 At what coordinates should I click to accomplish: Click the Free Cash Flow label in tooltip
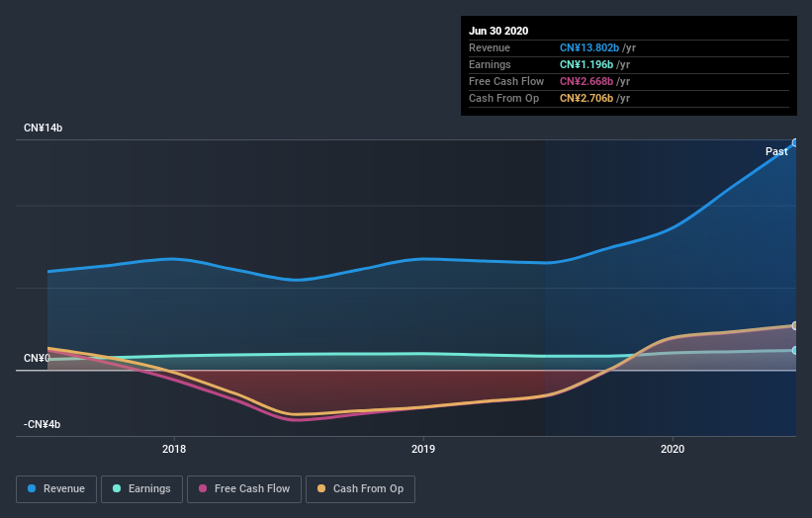click(506, 81)
